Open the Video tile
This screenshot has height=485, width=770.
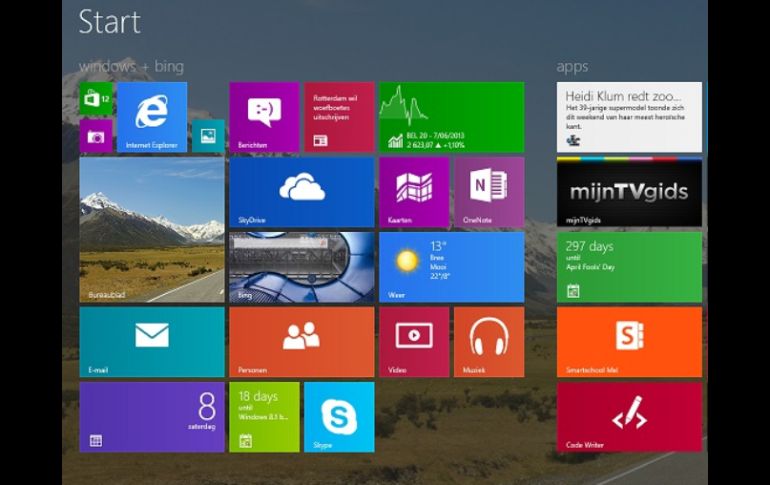[x=413, y=341]
